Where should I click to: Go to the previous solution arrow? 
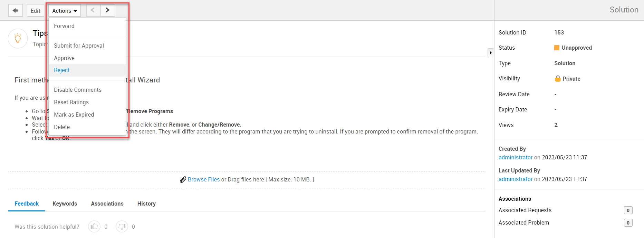93,10
